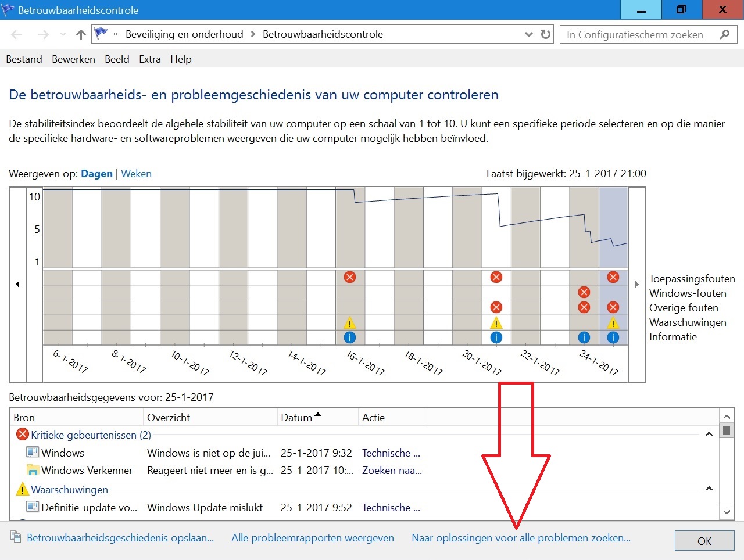744x560 pixels.
Task: Sort by the Datum column header
Action: pyautogui.click(x=318, y=417)
